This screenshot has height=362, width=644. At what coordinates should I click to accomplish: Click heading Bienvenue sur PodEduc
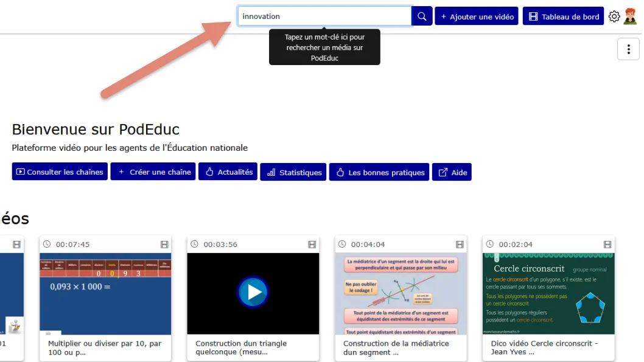[x=96, y=129]
